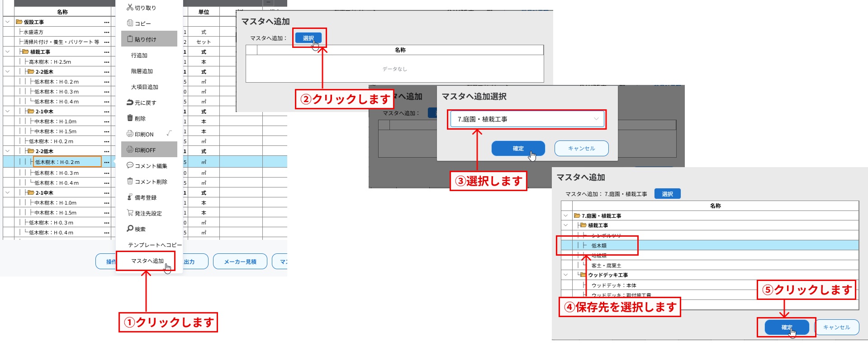The width and height of the screenshot is (868, 346).
Task: Click the 検索 magnifier icon
Action: (130, 229)
